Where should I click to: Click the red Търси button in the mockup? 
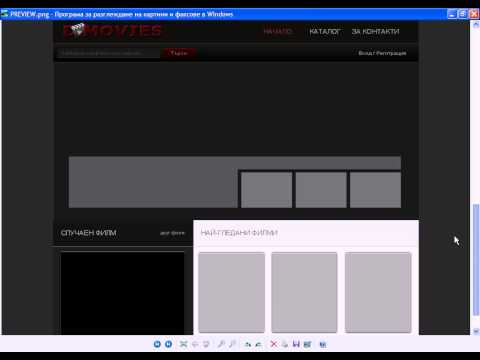[179, 53]
